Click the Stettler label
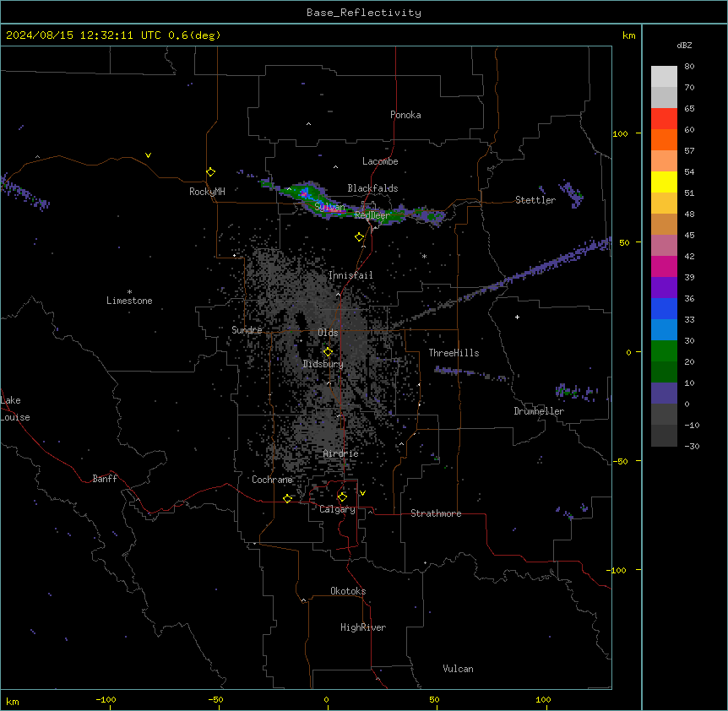 click(x=535, y=200)
